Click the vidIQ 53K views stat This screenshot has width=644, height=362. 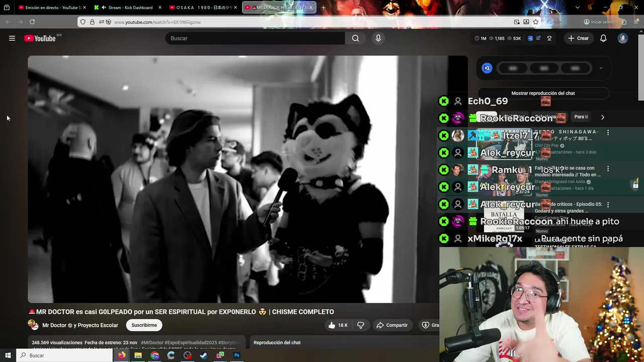point(514,38)
